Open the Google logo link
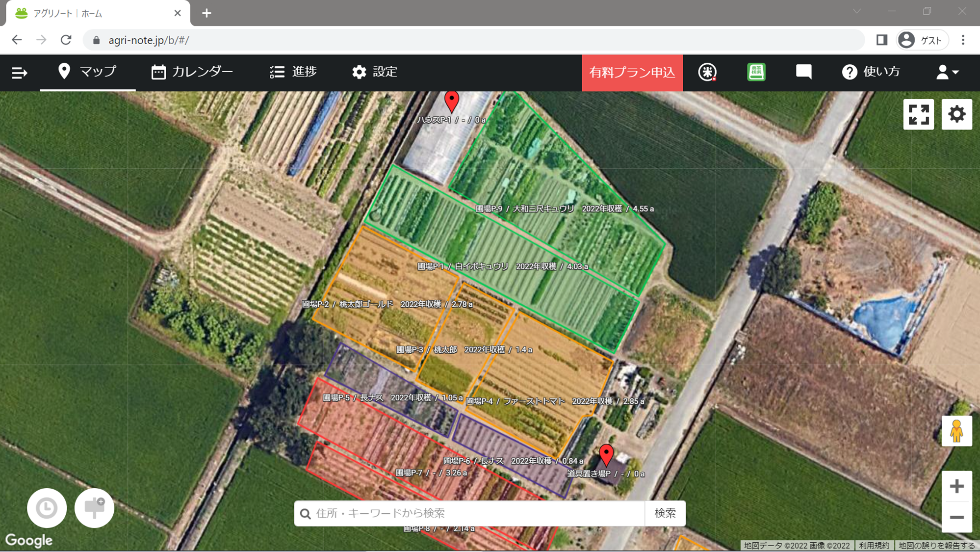Screen dimensions: 980x552 pyautogui.click(x=28, y=540)
